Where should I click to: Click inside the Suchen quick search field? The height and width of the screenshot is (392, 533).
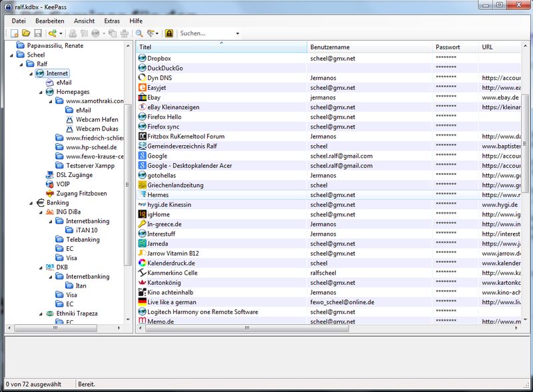pyautogui.click(x=206, y=33)
